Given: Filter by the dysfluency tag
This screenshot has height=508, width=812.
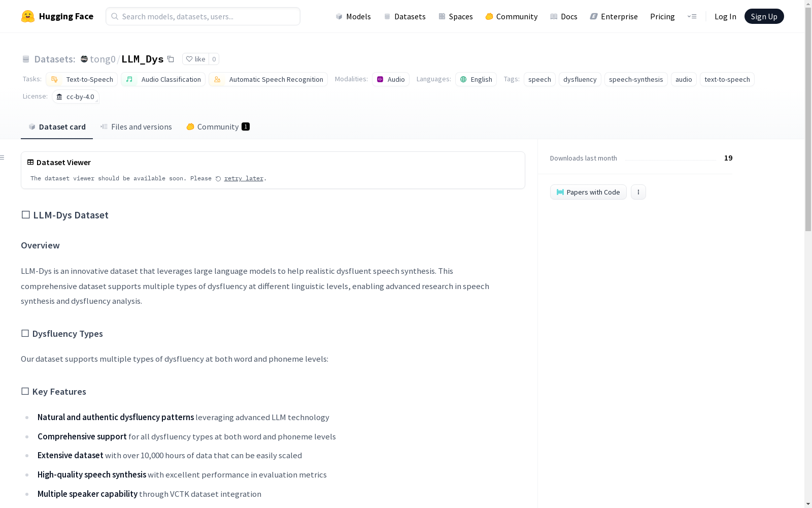Looking at the screenshot, I should 580,79.
